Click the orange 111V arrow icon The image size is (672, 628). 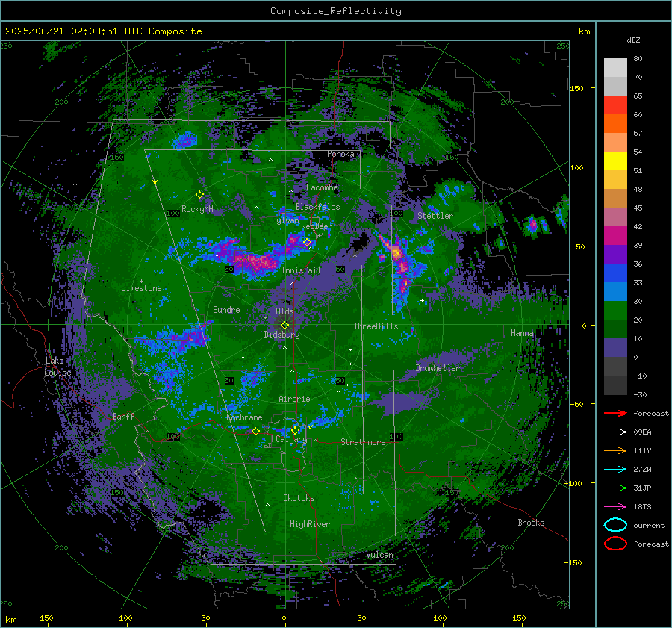click(615, 450)
